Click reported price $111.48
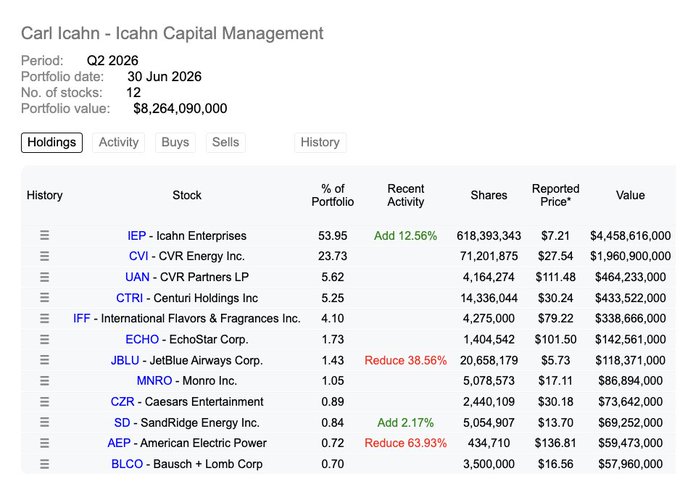680x484 pixels. point(556,277)
